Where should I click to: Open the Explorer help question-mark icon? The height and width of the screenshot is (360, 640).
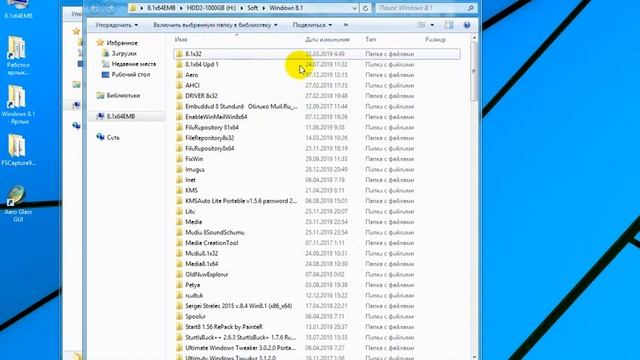467,25
